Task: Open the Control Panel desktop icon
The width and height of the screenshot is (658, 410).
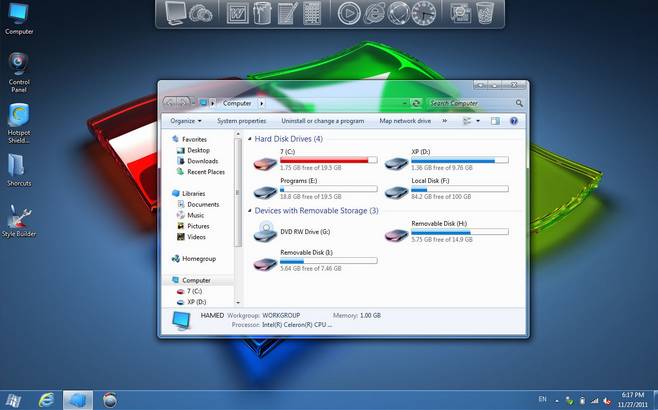Action: [x=19, y=72]
